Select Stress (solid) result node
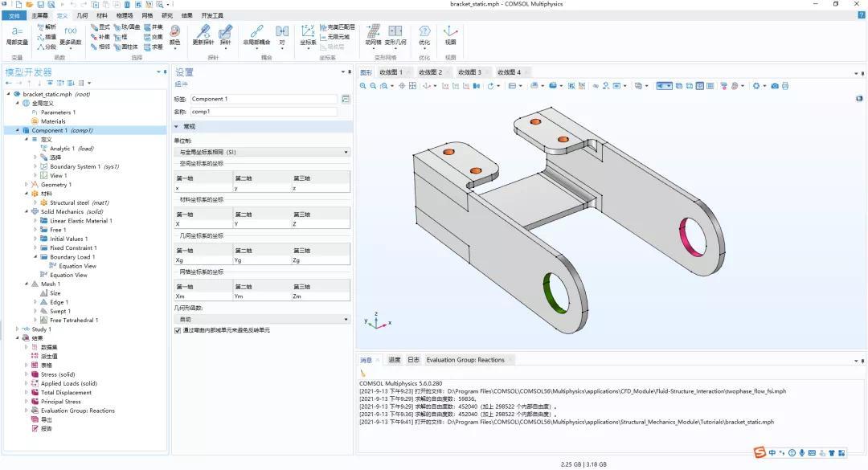The width and height of the screenshot is (868, 470). [58, 374]
